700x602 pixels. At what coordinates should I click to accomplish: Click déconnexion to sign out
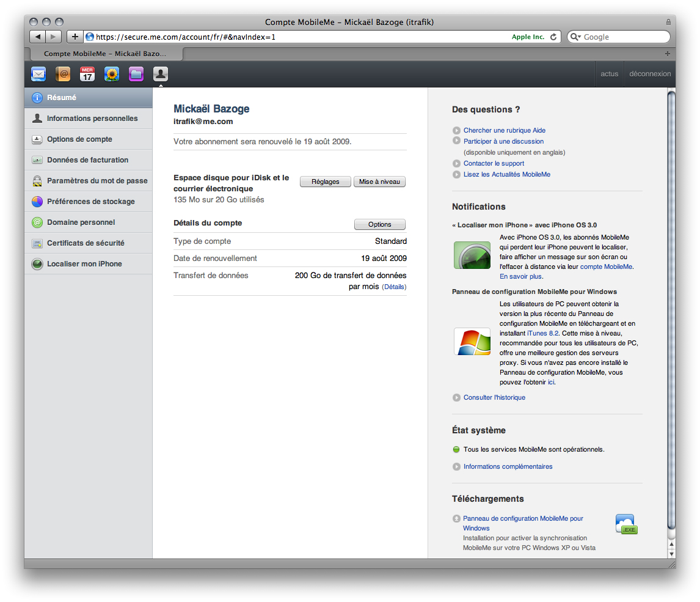click(649, 74)
